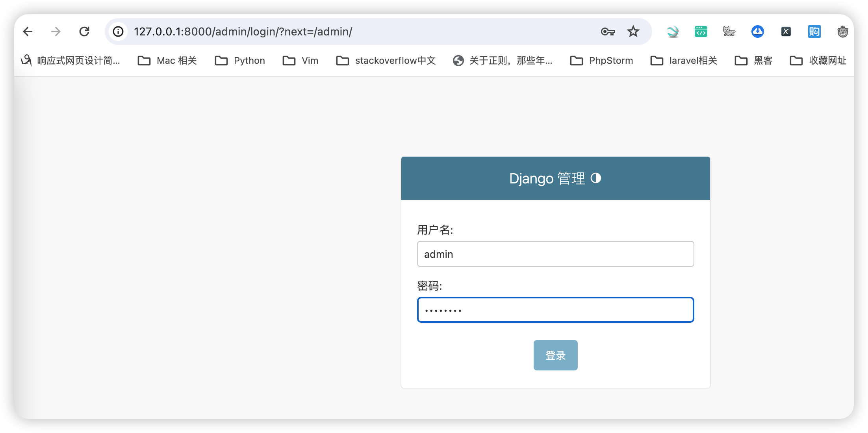
Task: Expand the 黑客 bookmark folder
Action: coord(753,61)
